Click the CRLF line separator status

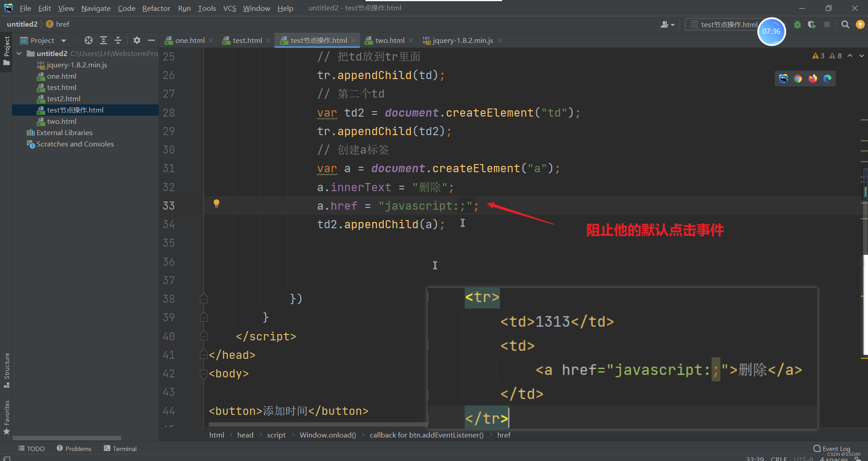pos(779,458)
